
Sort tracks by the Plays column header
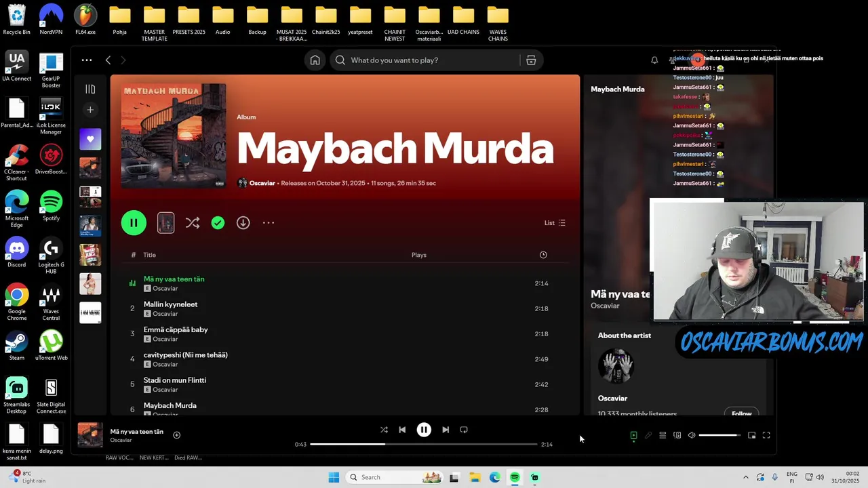tap(418, 255)
